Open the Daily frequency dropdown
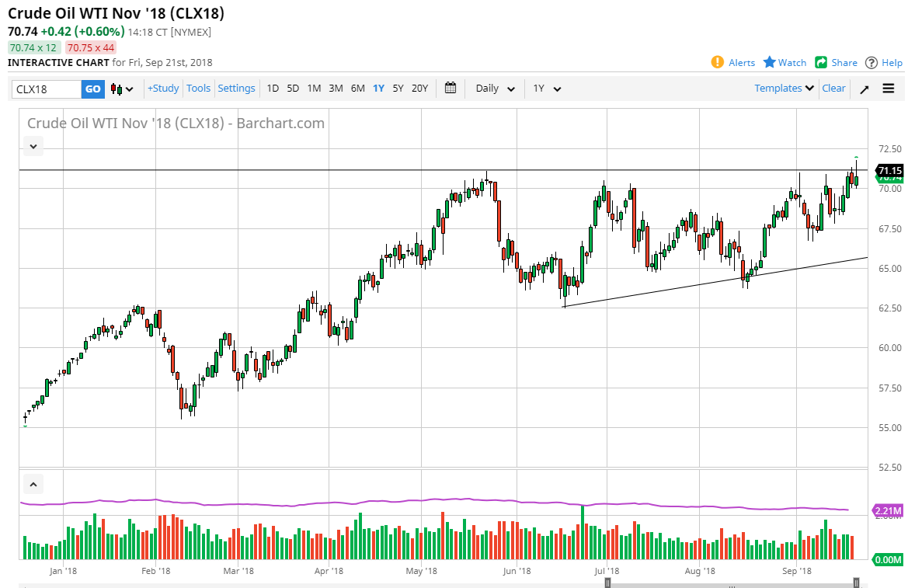The height and width of the screenshot is (588, 915). point(494,89)
